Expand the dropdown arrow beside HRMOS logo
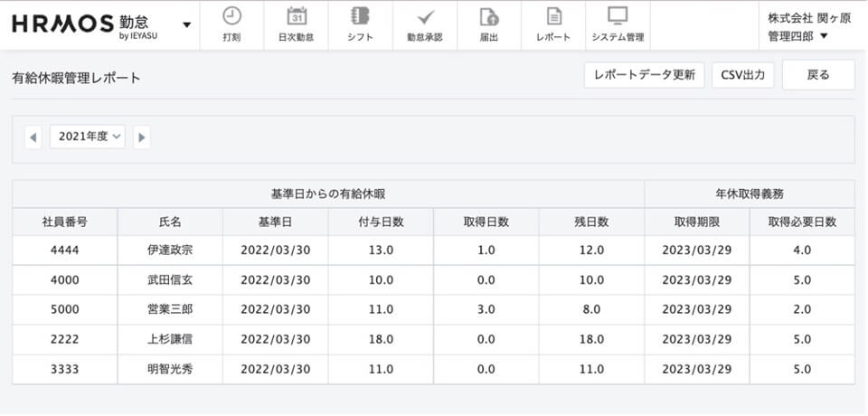 pos(186,24)
